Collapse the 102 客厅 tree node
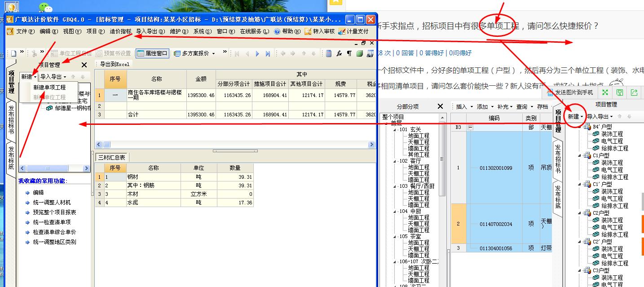Viewport: 644px width, 287px height. tap(395, 161)
